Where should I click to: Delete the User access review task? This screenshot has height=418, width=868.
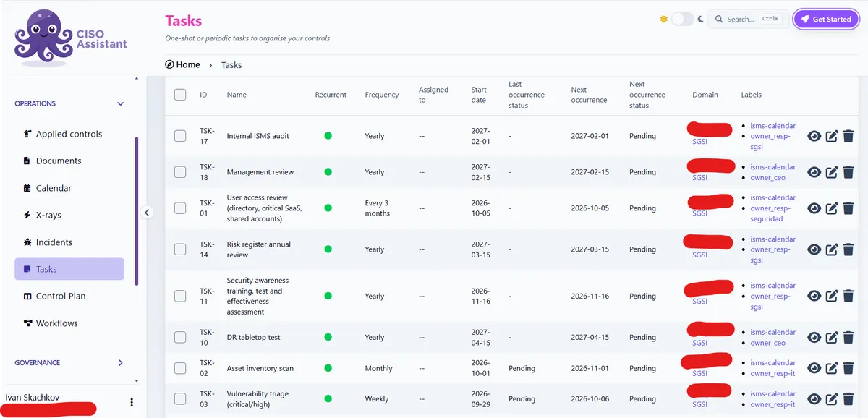[848, 208]
